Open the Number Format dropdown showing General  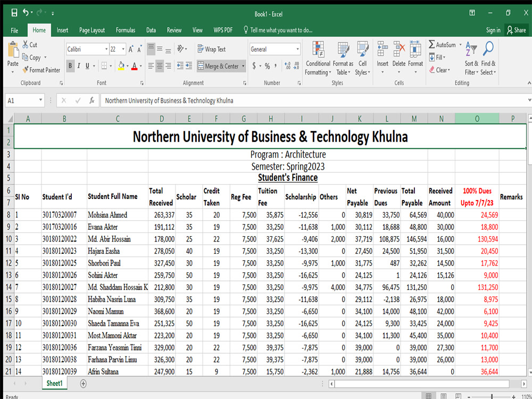tap(275, 48)
